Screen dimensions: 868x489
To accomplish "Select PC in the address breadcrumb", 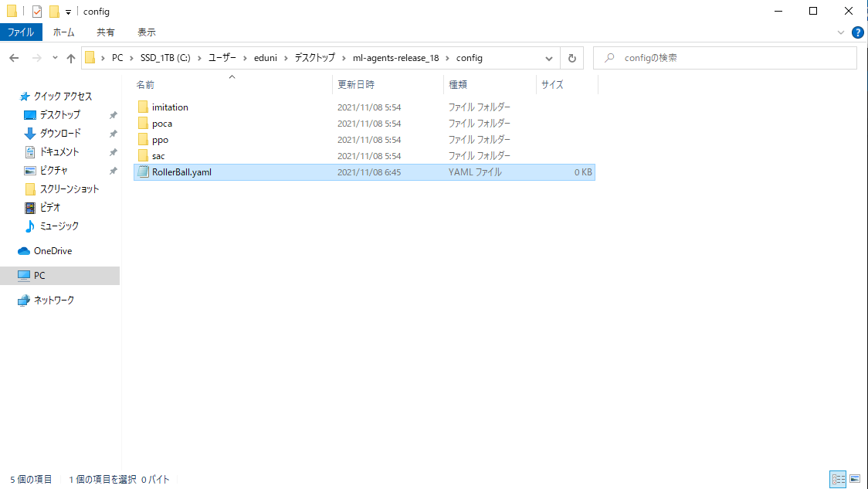I will click(x=117, y=58).
